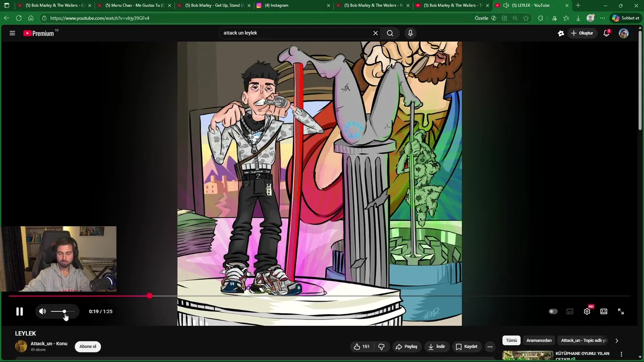644x362 pixels.
Task: Click the browser address bar URL
Action: tap(100, 18)
